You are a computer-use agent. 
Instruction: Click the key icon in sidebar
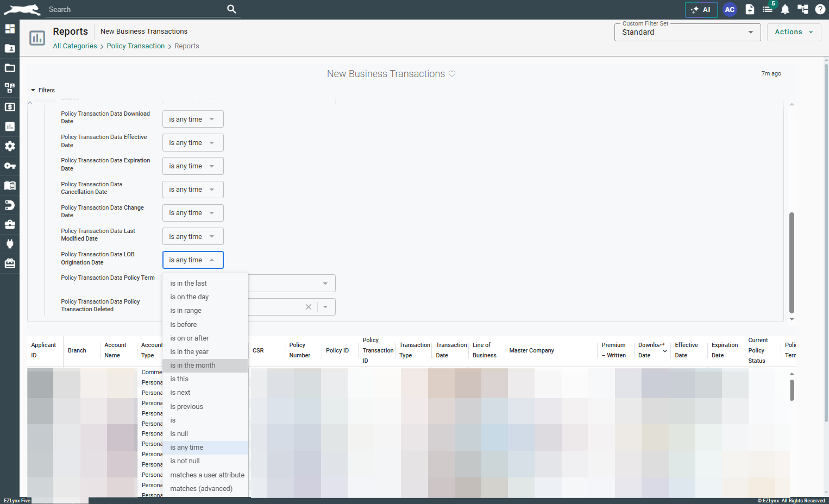tap(10, 166)
